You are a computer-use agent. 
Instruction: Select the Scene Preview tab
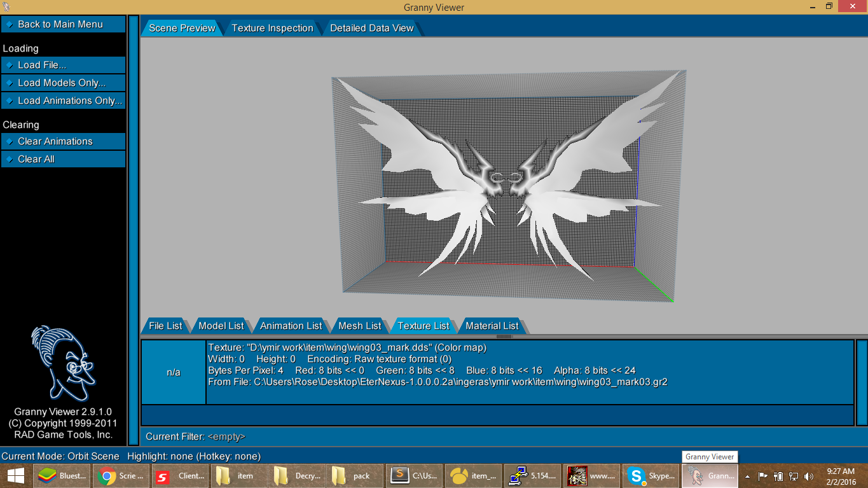point(183,28)
